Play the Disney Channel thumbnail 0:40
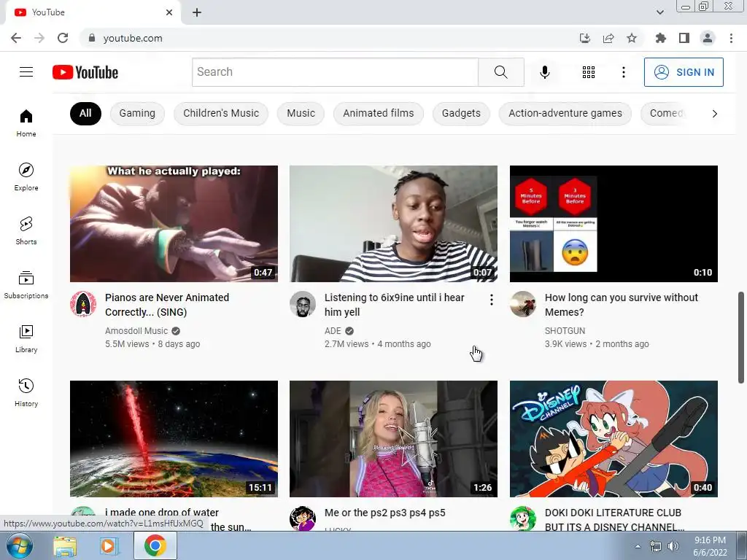747x560 pixels. pos(614,438)
